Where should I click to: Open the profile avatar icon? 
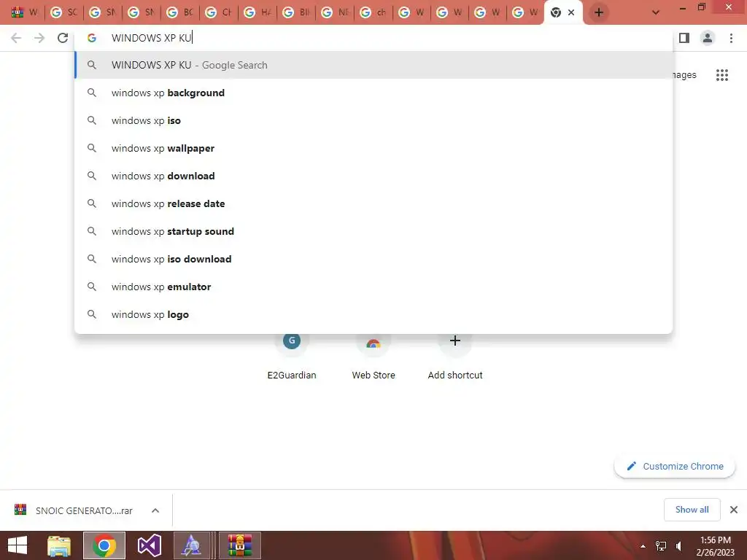[708, 38]
